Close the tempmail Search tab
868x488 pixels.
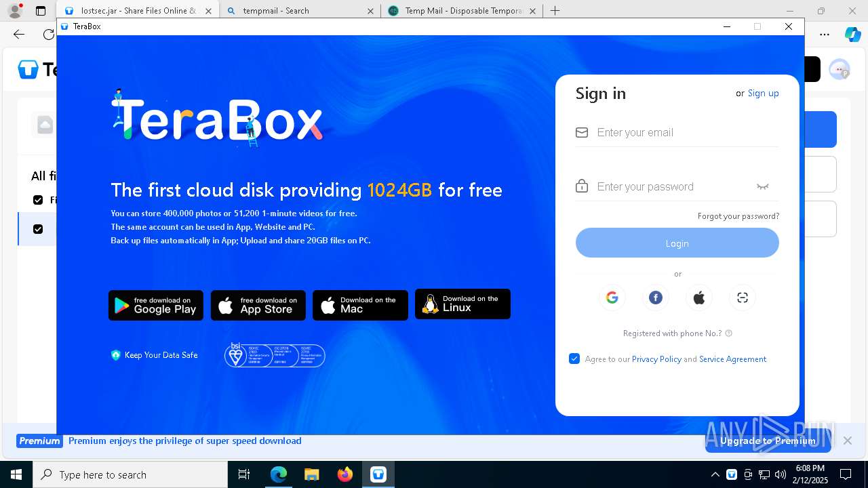(x=370, y=11)
